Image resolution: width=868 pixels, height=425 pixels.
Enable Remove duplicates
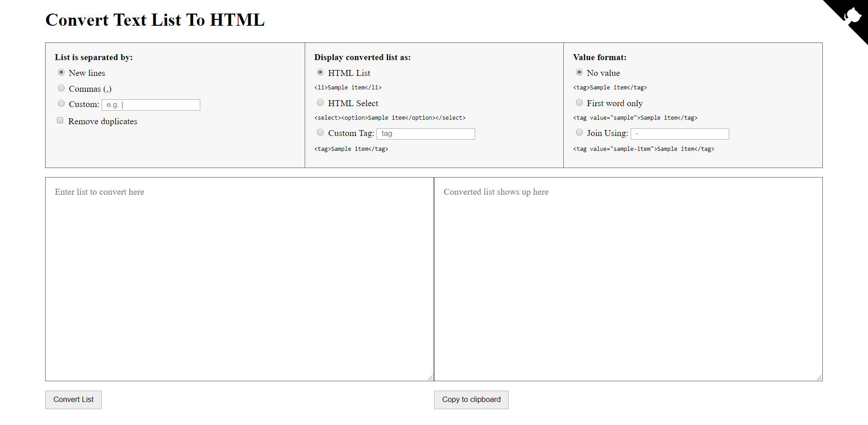click(60, 120)
